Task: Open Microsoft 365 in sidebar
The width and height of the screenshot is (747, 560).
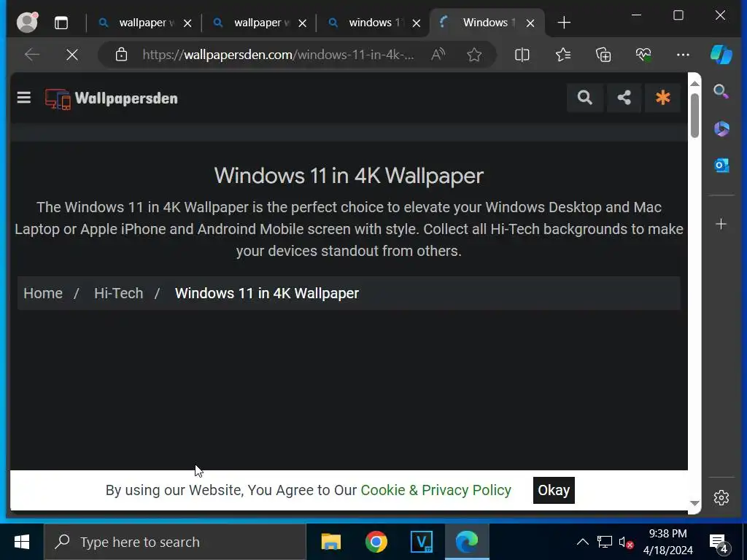Action: pos(721,128)
